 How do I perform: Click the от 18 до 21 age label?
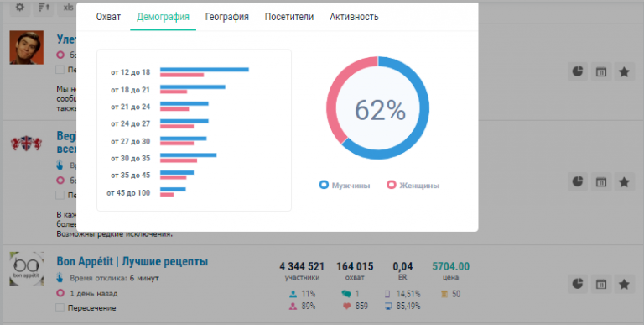(130, 90)
